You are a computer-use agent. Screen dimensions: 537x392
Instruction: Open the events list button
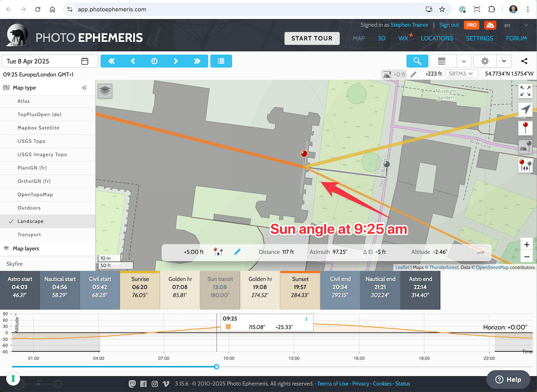(x=221, y=61)
